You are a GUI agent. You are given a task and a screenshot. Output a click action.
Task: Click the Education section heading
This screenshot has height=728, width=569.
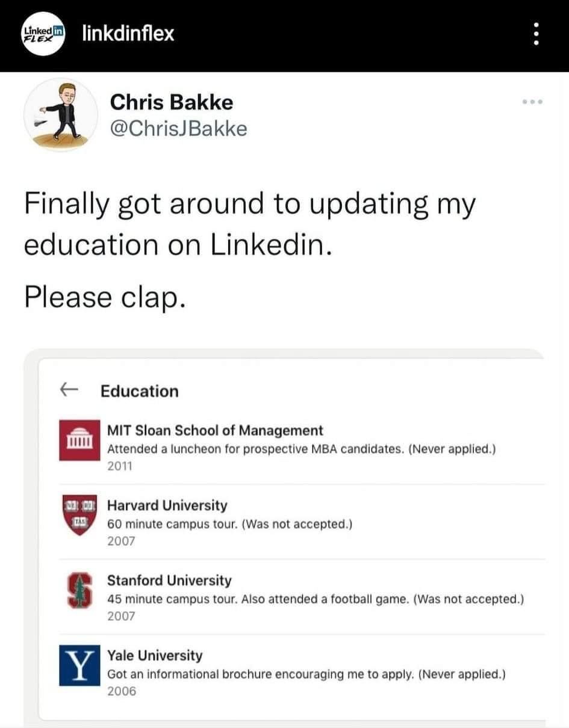pos(140,391)
